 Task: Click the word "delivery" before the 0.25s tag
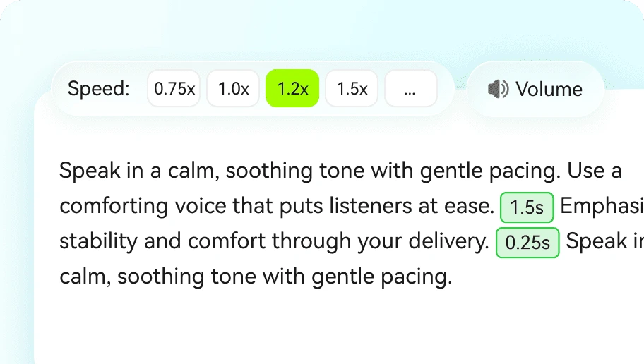[450, 242]
